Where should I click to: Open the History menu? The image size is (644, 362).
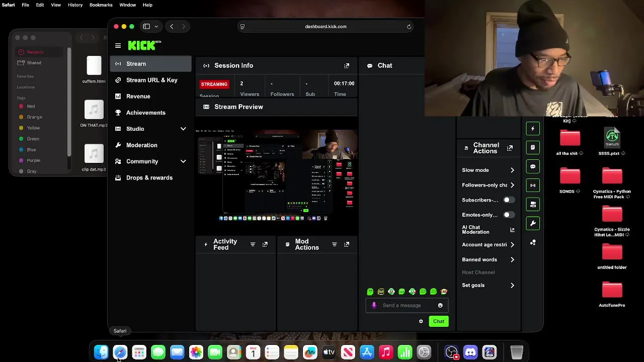click(75, 5)
